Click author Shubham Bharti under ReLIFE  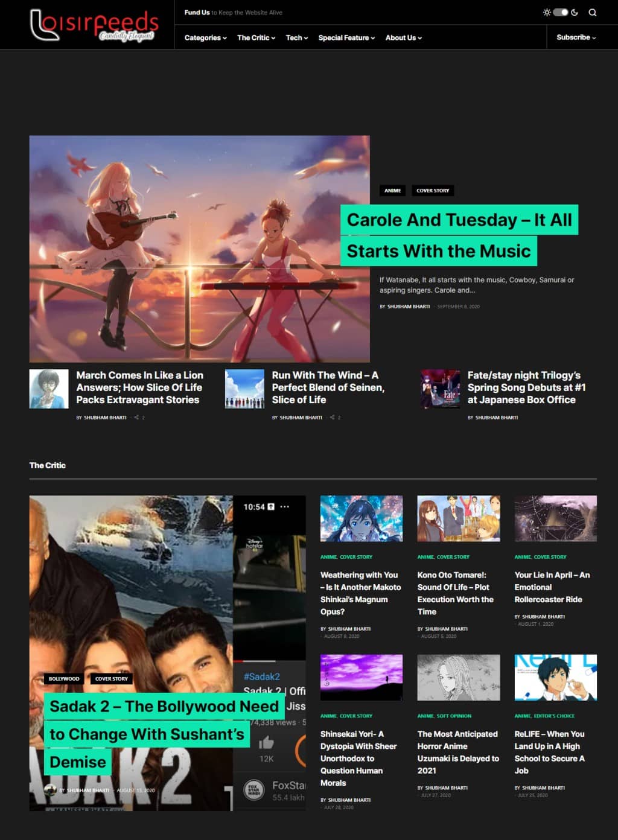pos(543,788)
